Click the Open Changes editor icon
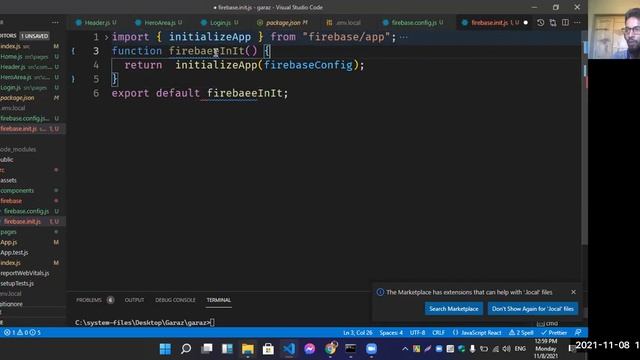Viewport: 640px width, 360px height. pos(553,23)
